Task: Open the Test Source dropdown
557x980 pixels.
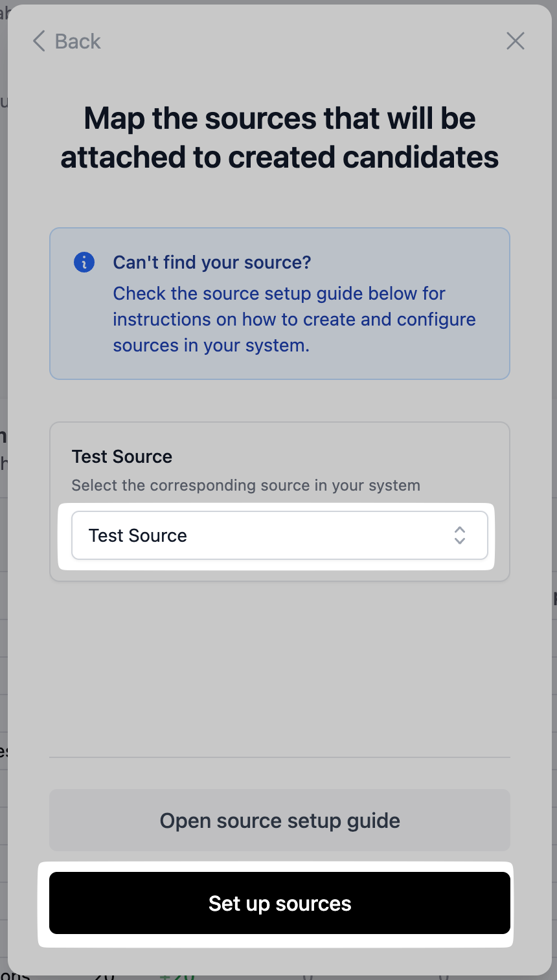Action: click(279, 535)
